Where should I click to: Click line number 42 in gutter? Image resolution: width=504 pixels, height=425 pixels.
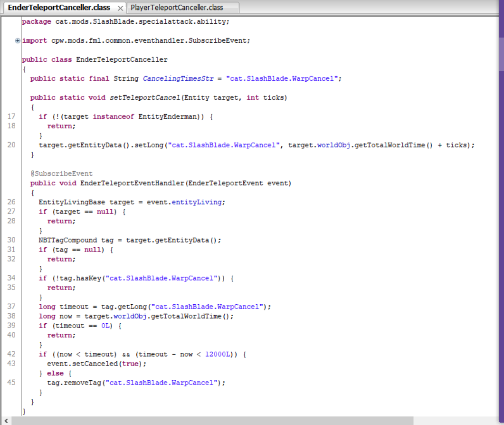[11, 354]
